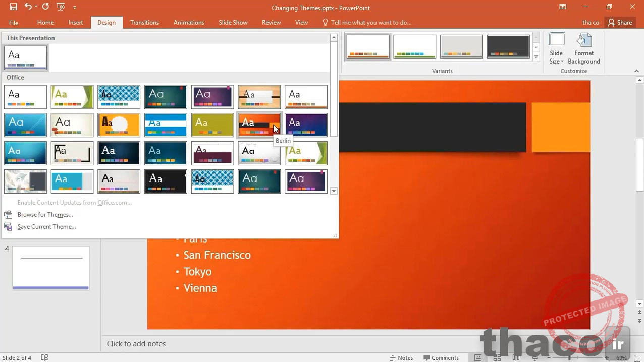644x362 pixels.
Task: Open the Undo history dropdown arrow
Action: click(x=36, y=7)
